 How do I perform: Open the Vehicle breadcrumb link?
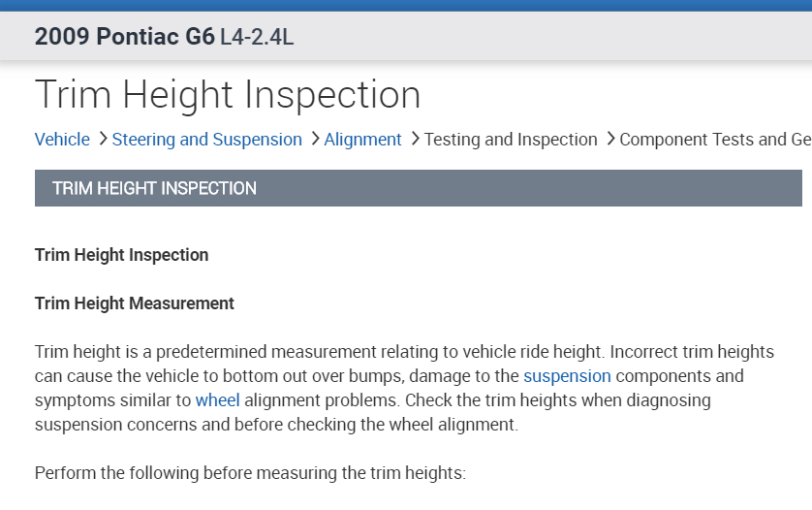[x=62, y=140]
